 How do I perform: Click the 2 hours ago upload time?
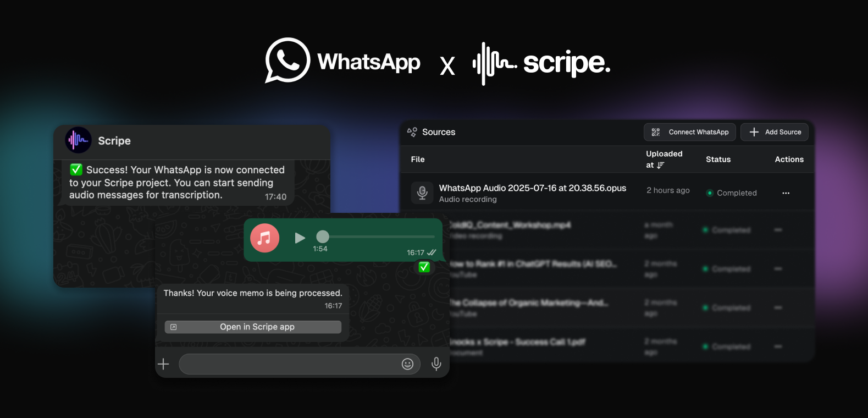click(x=668, y=190)
